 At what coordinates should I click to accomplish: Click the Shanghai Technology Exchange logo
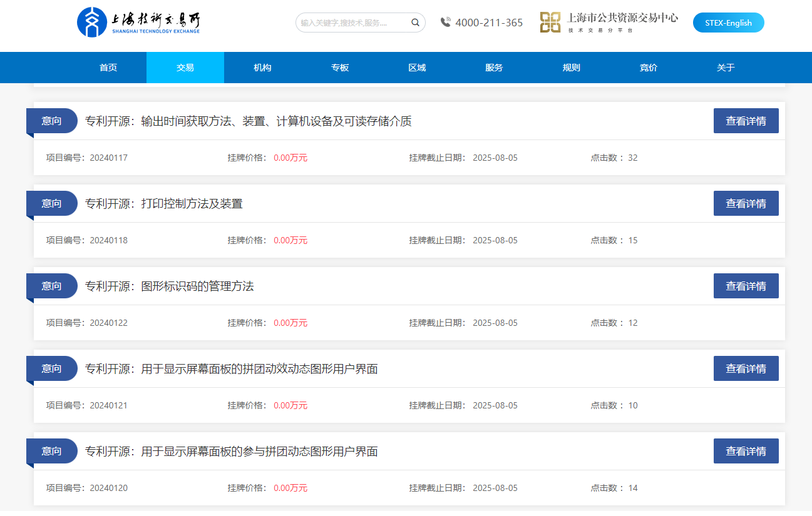(x=138, y=23)
